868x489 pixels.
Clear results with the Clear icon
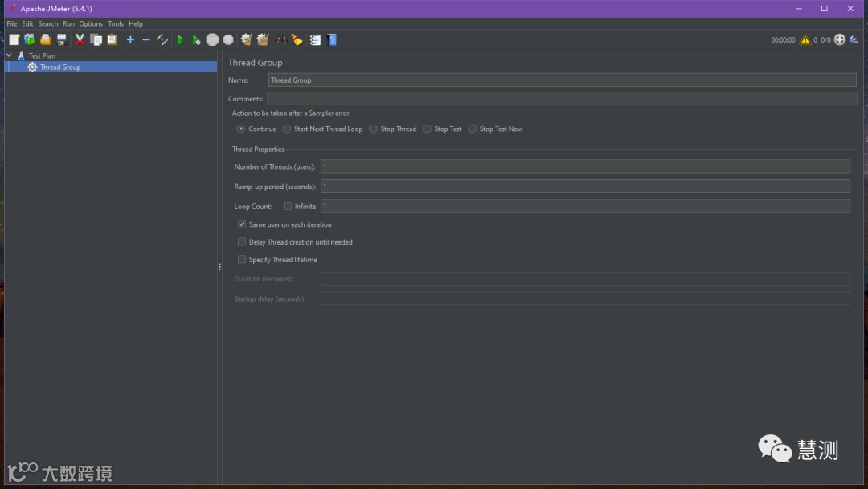(x=247, y=40)
